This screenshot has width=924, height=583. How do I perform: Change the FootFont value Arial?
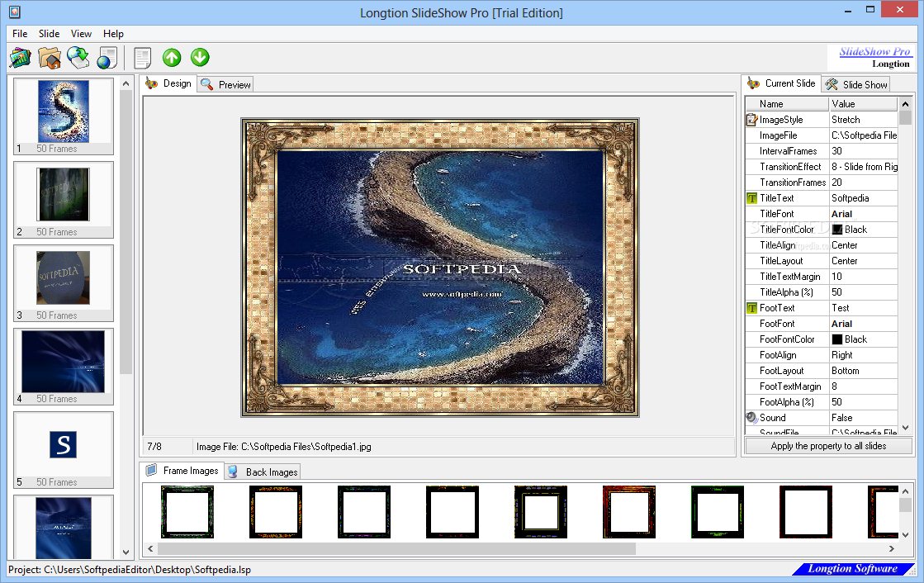coord(863,324)
